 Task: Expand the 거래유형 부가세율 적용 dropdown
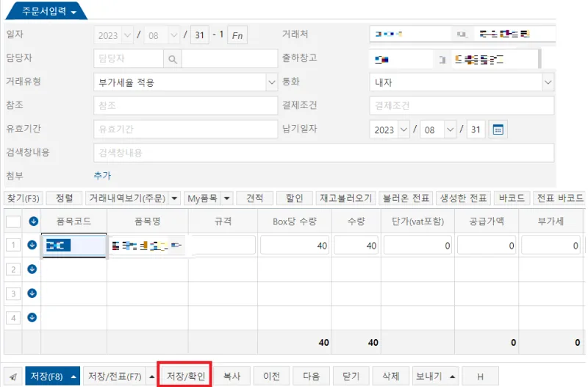[271, 82]
